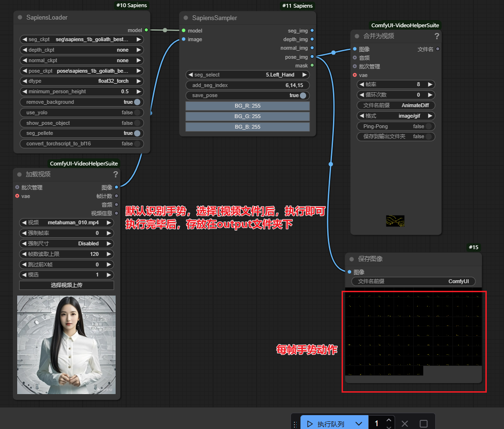Enable the Ping-Pong toggle

[x=429, y=126]
